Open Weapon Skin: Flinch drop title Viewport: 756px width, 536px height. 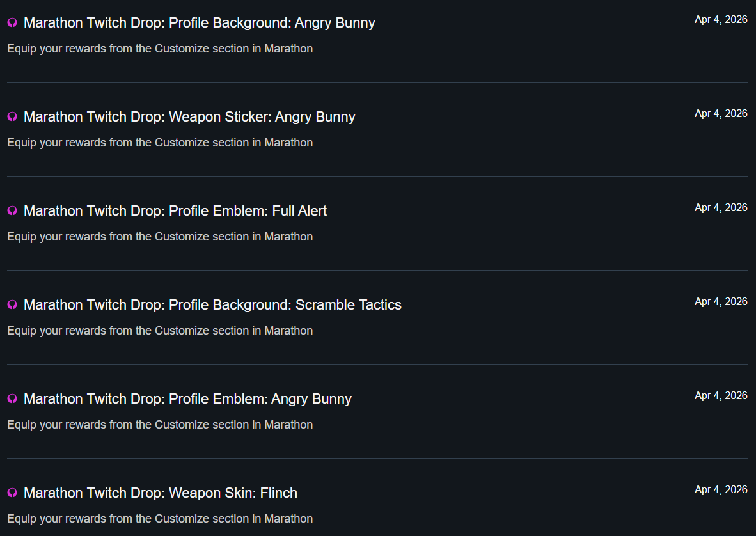[161, 493]
